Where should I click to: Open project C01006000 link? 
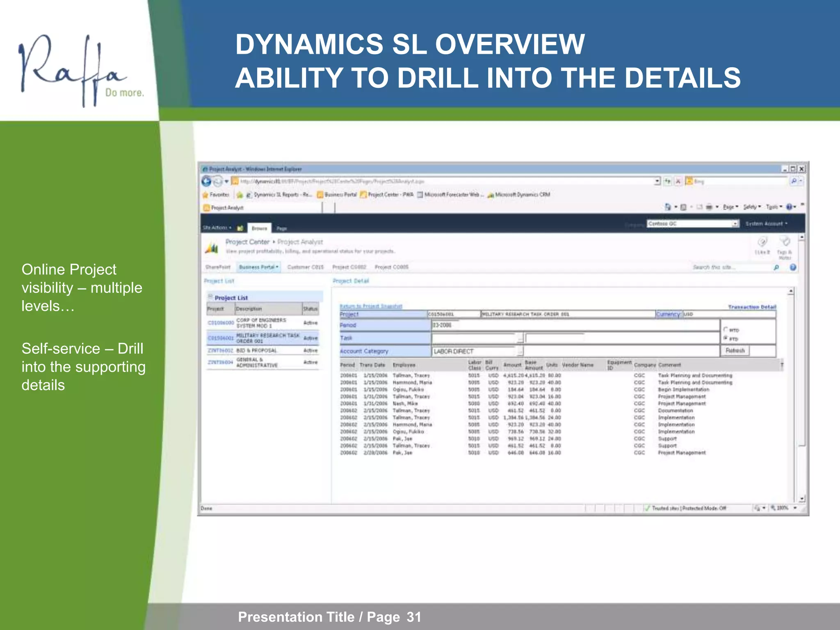tap(221, 323)
